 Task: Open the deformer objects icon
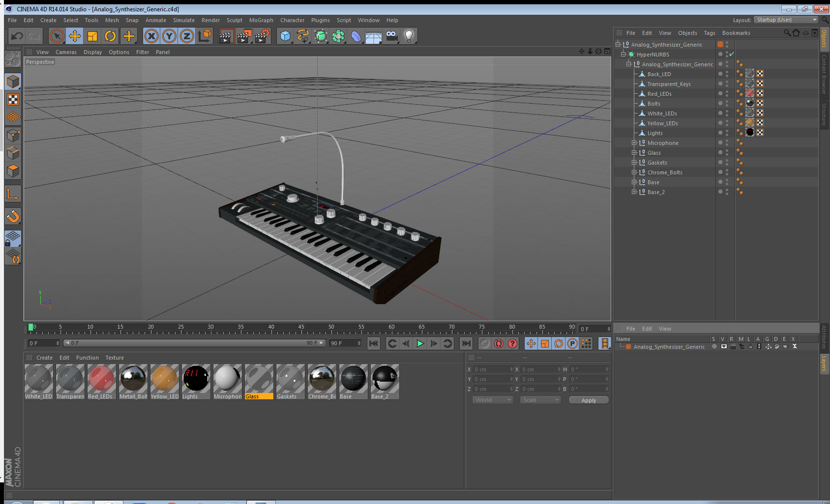pyautogui.click(x=356, y=36)
